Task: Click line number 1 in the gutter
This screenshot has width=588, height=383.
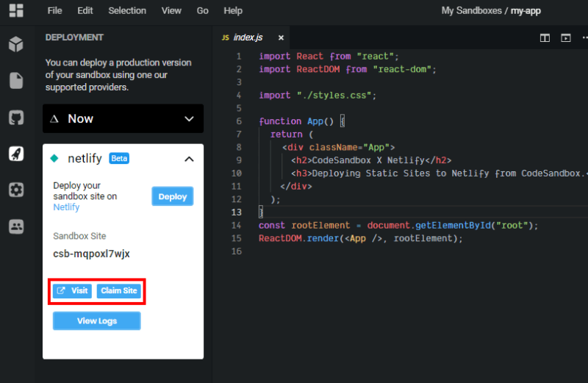Action: [239, 57]
